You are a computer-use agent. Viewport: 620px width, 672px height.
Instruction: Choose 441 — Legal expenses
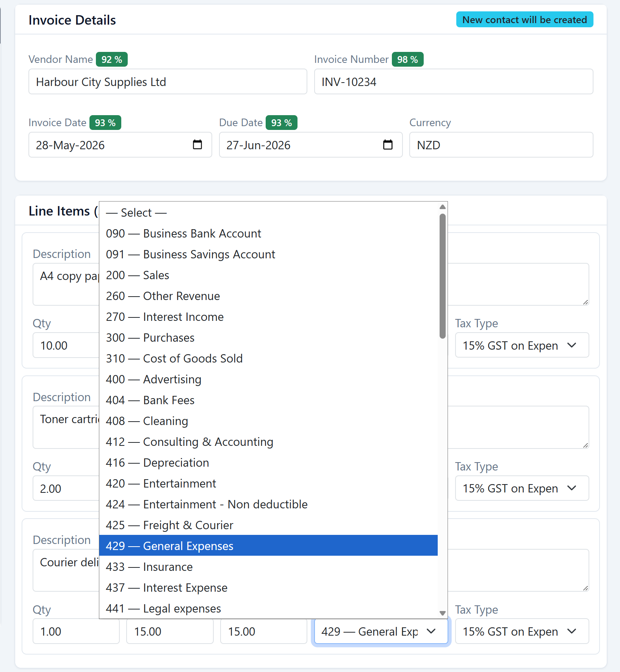(x=268, y=608)
